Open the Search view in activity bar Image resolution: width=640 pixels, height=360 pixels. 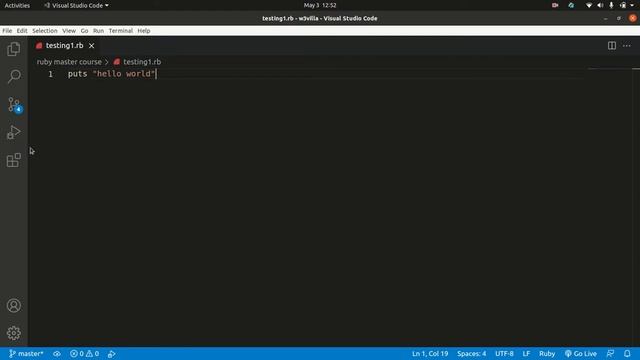click(x=14, y=76)
